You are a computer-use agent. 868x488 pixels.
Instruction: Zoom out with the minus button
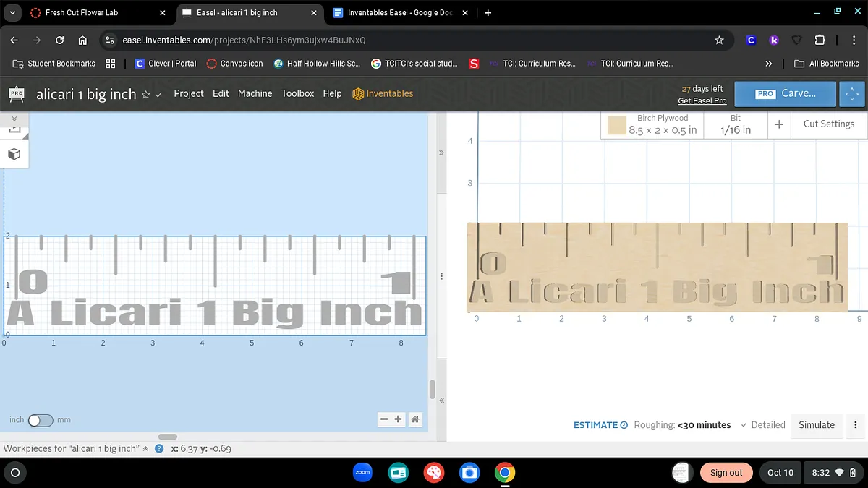(x=384, y=419)
